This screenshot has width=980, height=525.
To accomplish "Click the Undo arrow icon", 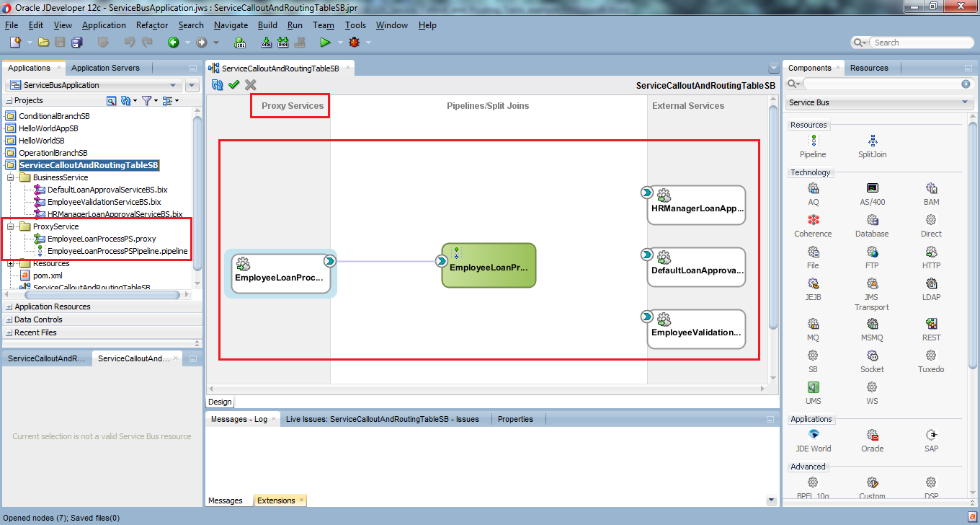I will [x=129, y=43].
